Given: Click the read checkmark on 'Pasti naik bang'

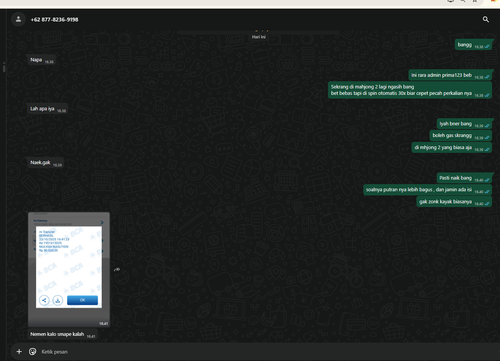Looking at the screenshot, I should tap(487, 180).
